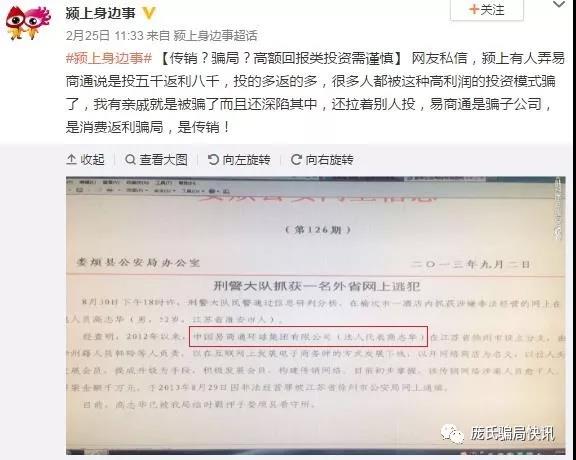View full-size image via 查看大图
The height and width of the screenshot is (460, 576).
coord(156,160)
